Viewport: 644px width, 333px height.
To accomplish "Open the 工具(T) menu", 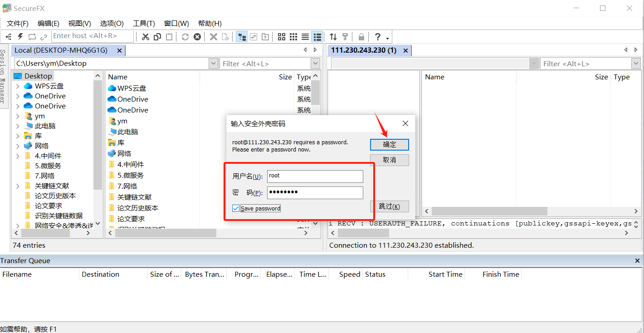I will (144, 23).
